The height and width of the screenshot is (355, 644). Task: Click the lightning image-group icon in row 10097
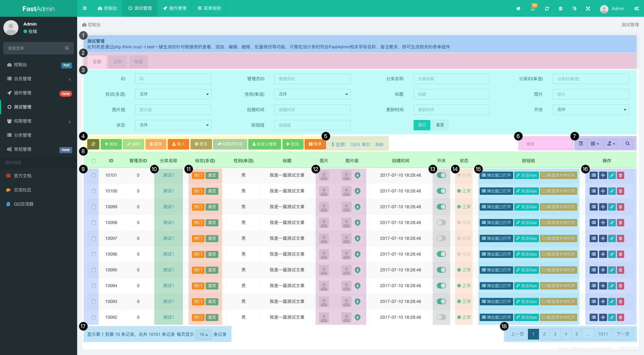(x=358, y=238)
